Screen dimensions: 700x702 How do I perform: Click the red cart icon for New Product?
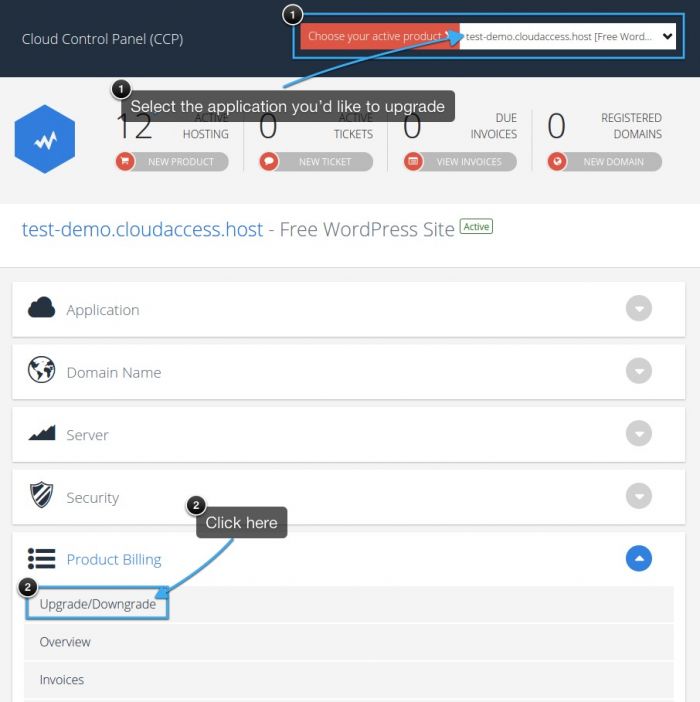click(x=125, y=161)
